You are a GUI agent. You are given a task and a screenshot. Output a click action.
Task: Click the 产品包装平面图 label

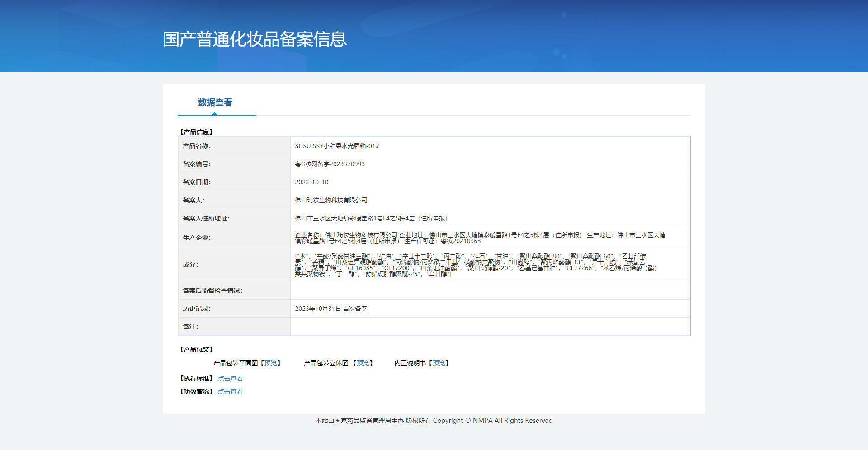click(236, 363)
